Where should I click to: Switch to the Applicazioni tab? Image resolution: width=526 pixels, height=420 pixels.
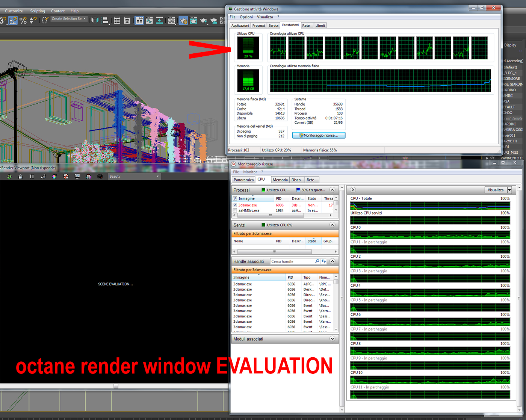click(240, 26)
